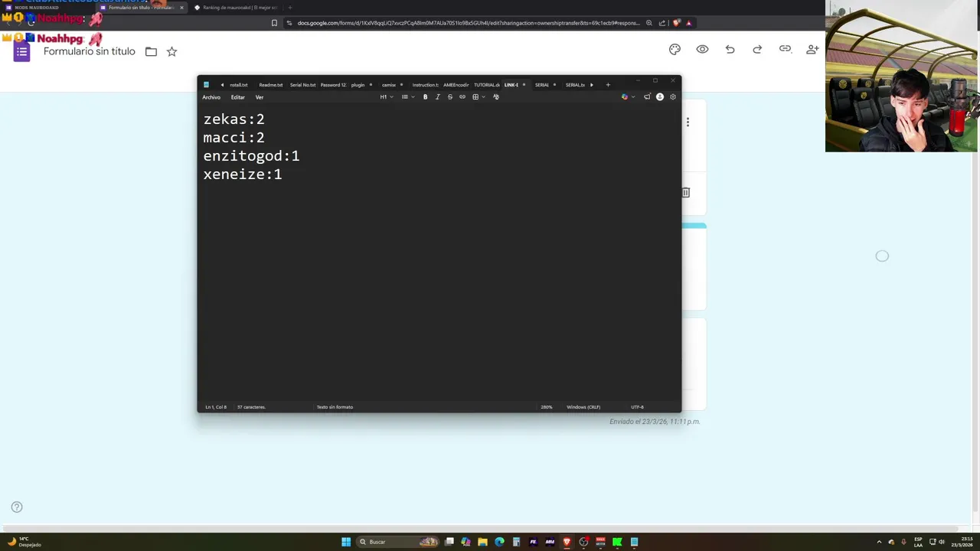This screenshot has height=551, width=980.
Task: Click the line 'enzitogod:1' in Notepad
Action: (251, 156)
